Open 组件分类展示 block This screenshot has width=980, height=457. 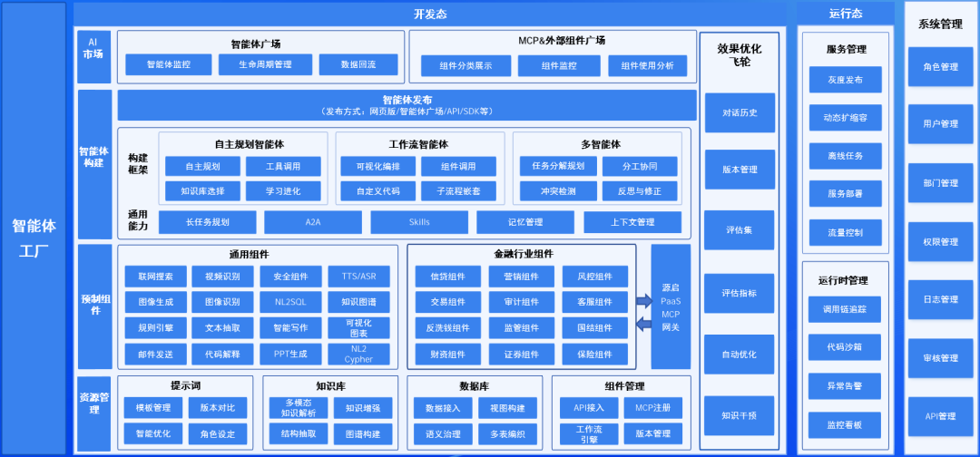click(465, 66)
